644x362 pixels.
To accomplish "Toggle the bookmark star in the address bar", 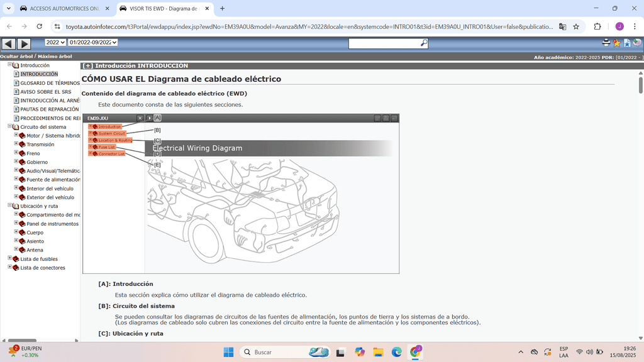I will pos(576,26).
